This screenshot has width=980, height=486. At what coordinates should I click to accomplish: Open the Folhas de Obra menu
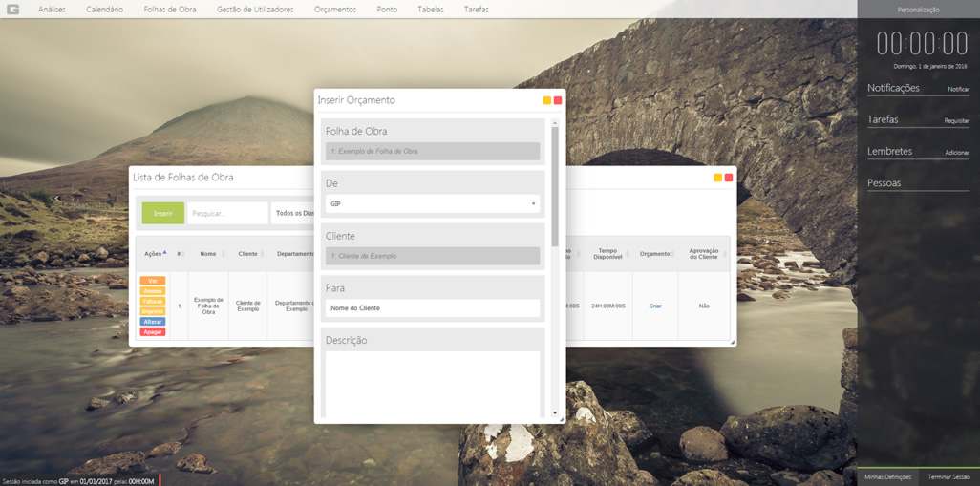click(x=170, y=10)
